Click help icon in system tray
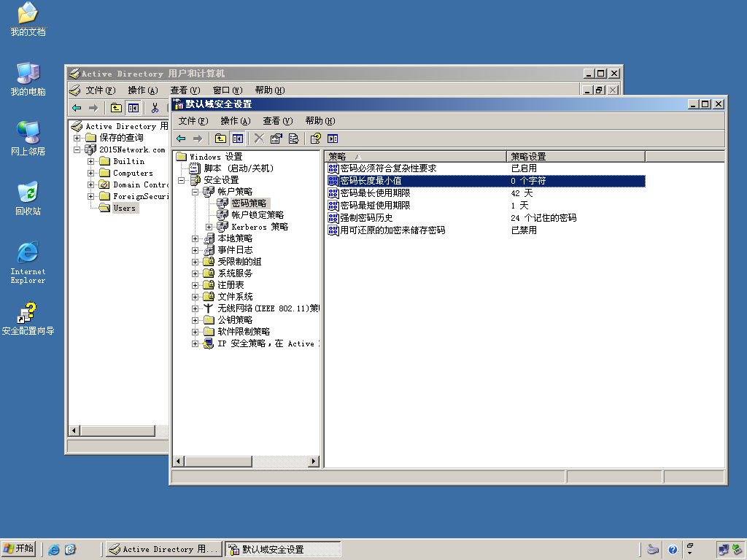747x560 pixels. pos(672,550)
